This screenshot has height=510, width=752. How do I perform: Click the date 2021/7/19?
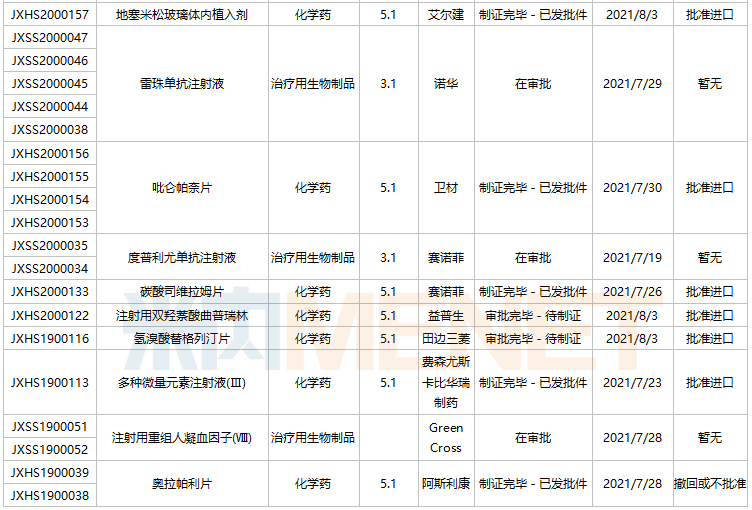click(632, 258)
